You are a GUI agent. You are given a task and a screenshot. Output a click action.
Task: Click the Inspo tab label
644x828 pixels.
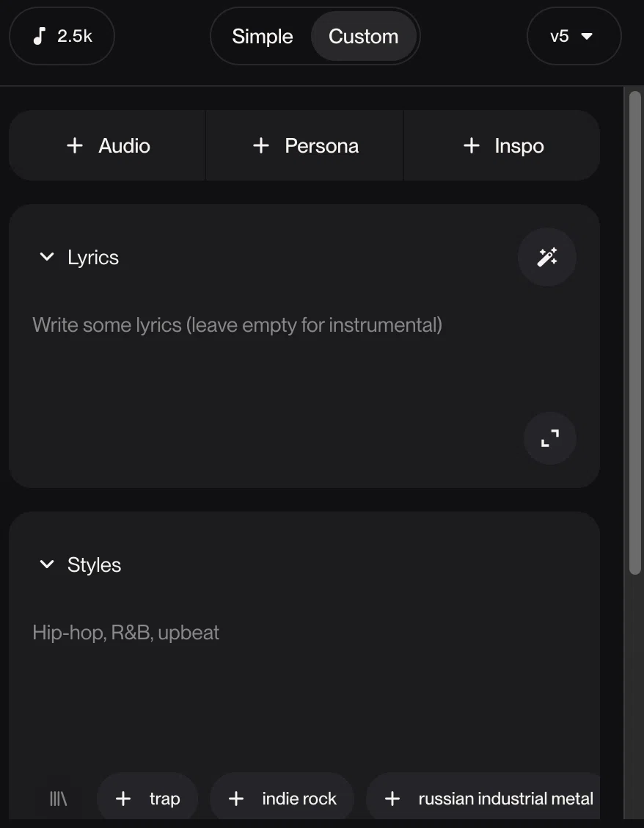pyautogui.click(x=519, y=146)
